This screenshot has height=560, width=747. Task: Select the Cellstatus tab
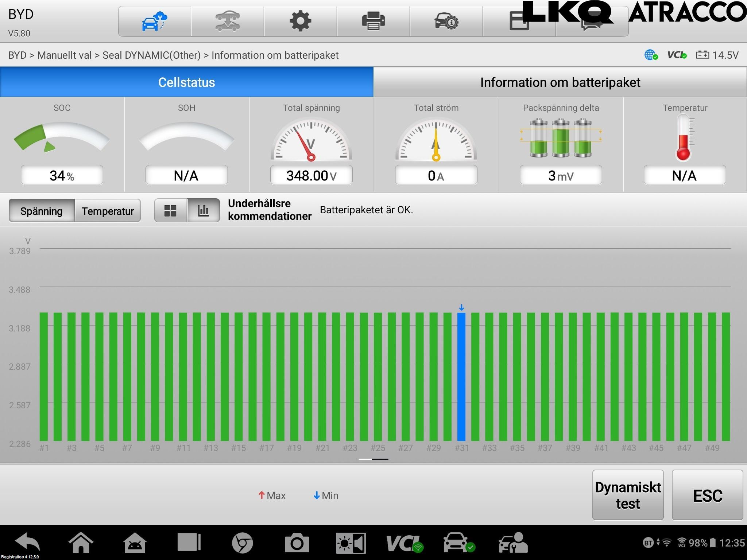pyautogui.click(x=186, y=82)
